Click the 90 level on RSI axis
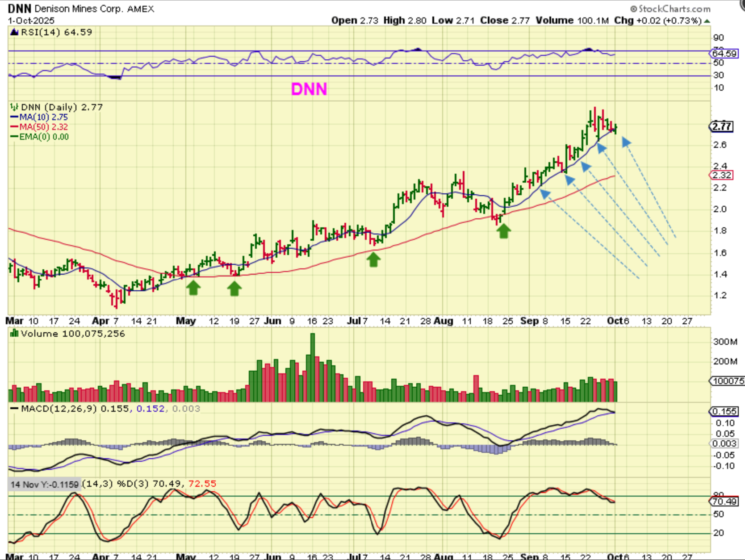 (719, 38)
